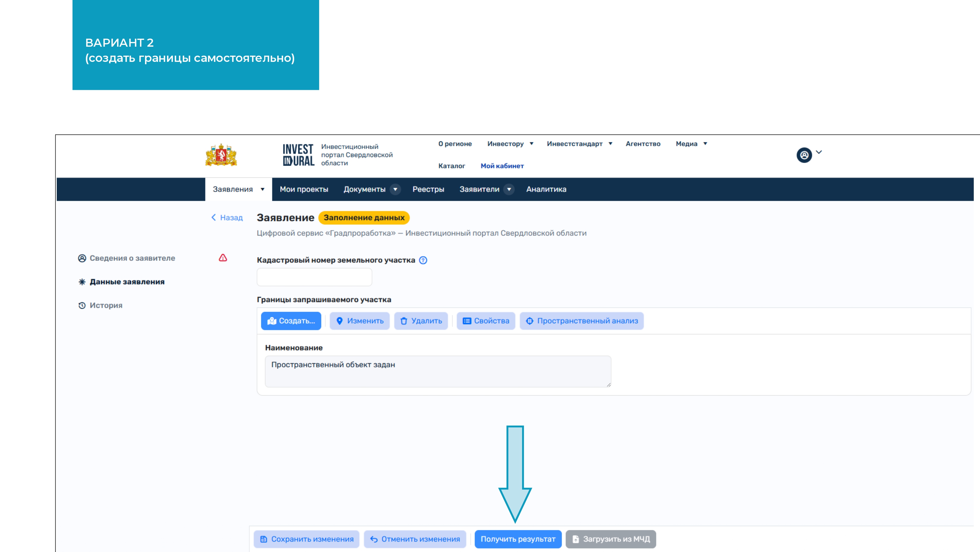
Task: Click the Invest in Ural logo
Action: 298,155
